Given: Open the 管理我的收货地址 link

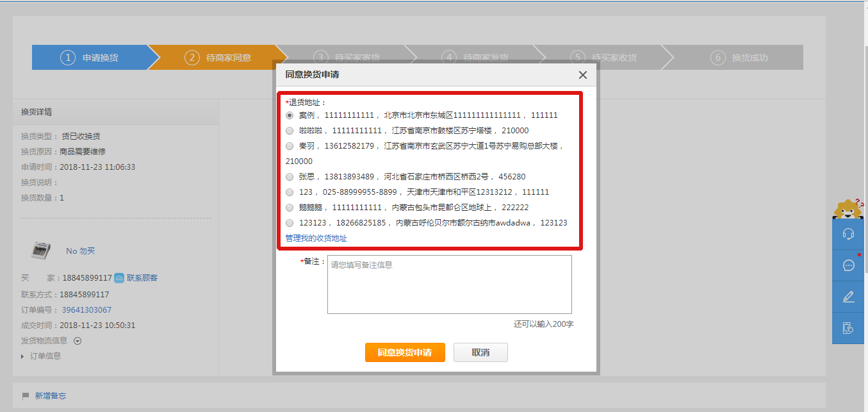Looking at the screenshot, I should point(316,238).
